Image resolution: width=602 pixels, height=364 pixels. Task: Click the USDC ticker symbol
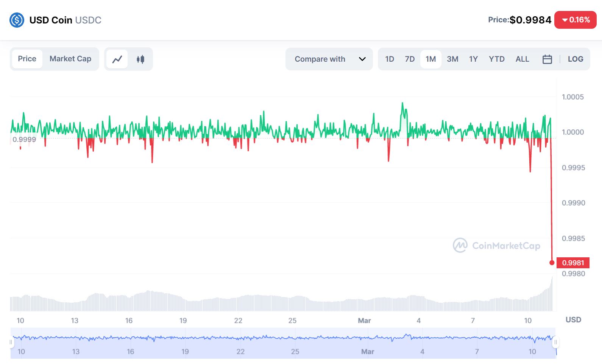tap(88, 20)
